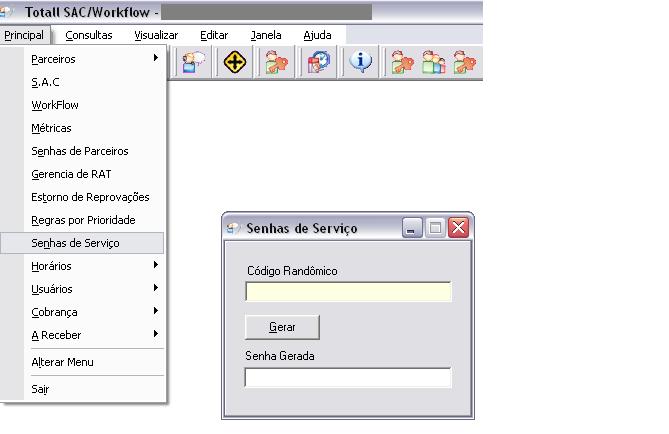Image resolution: width=669 pixels, height=434 pixels.
Task: Click user-key icon between diamond and calendar icons
Action: 275,62
